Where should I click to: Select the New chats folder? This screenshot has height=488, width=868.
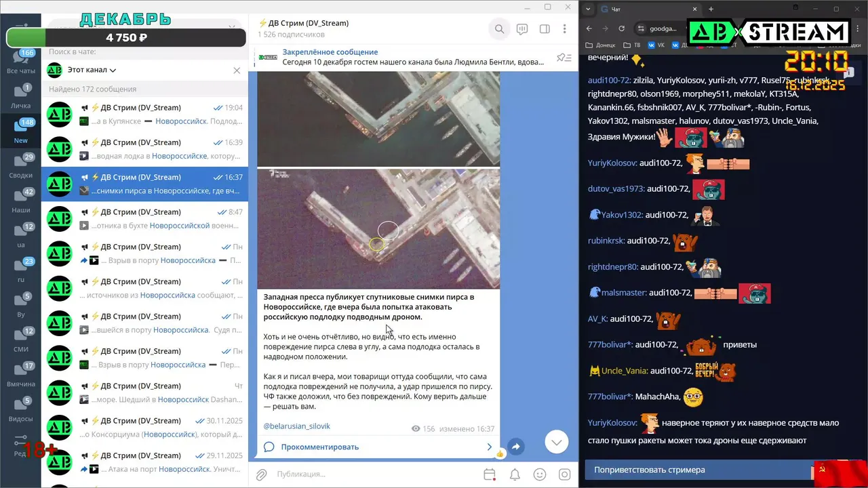pyautogui.click(x=20, y=132)
